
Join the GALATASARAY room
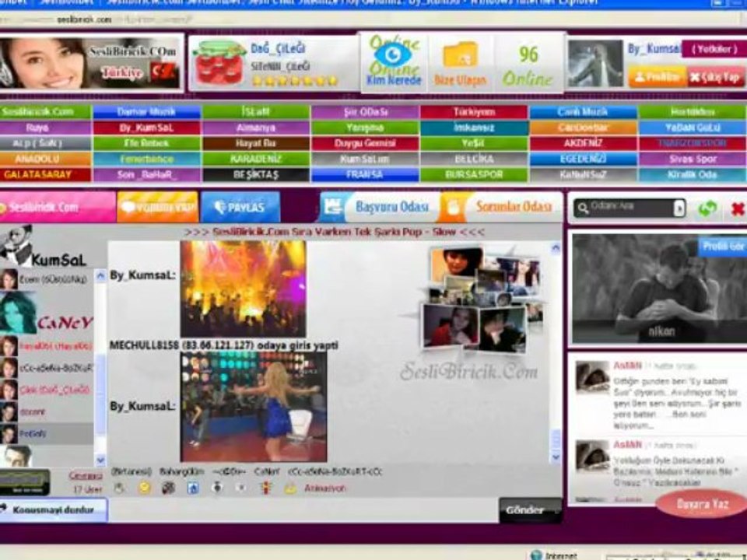point(45,175)
